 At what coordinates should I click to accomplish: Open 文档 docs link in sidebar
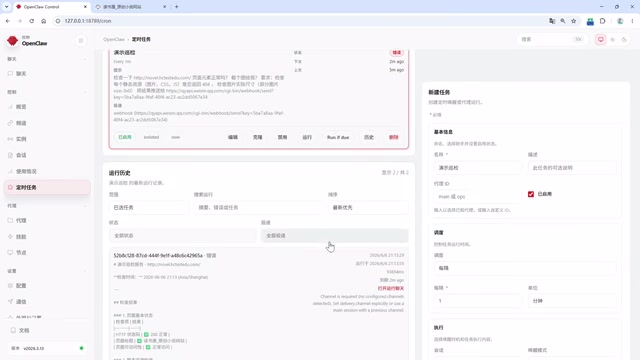coord(47,330)
